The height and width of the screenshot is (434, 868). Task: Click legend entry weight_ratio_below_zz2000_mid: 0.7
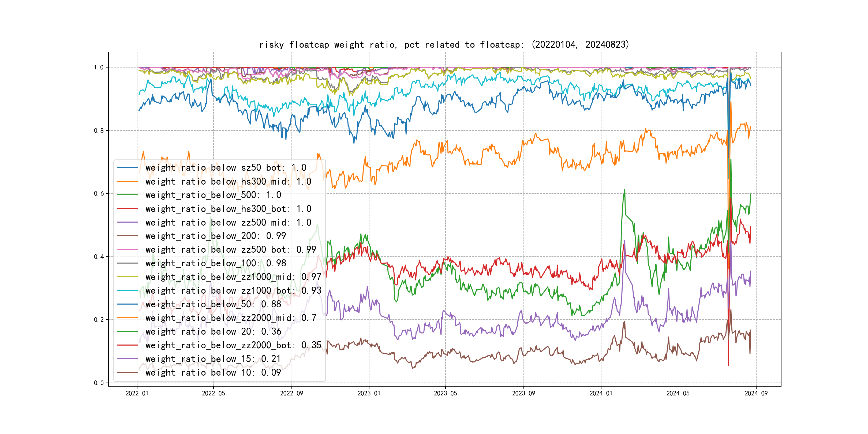pos(230,318)
